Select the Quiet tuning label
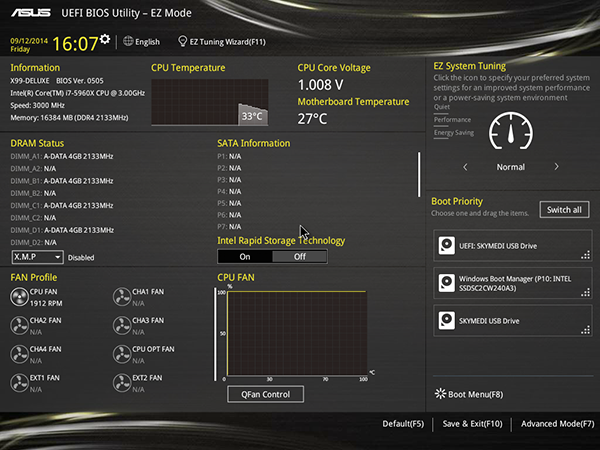This screenshot has width=600, height=450. [442, 107]
